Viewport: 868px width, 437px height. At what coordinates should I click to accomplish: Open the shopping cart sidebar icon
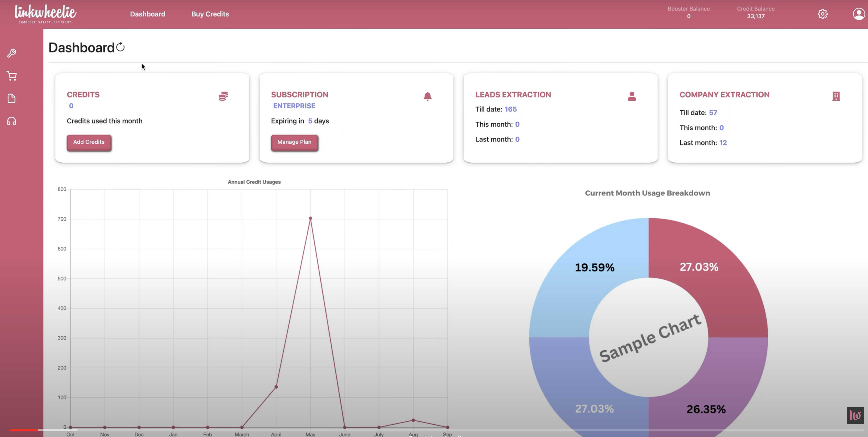12,76
